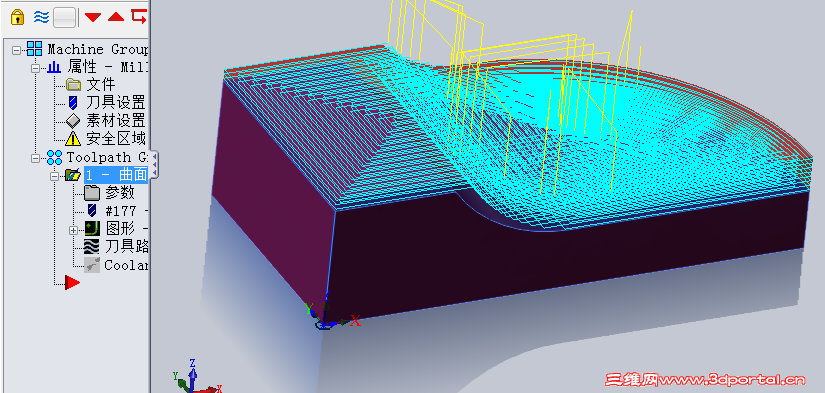The height and width of the screenshot is (393, 825).
Task: Select operation 1 - 曲面 row
Action: (115, 175)
